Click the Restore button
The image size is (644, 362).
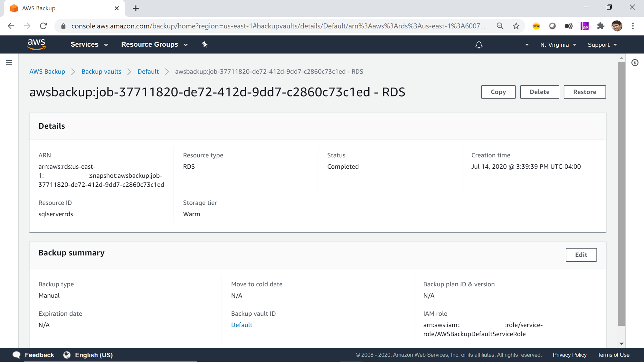(x=584, y=92)
